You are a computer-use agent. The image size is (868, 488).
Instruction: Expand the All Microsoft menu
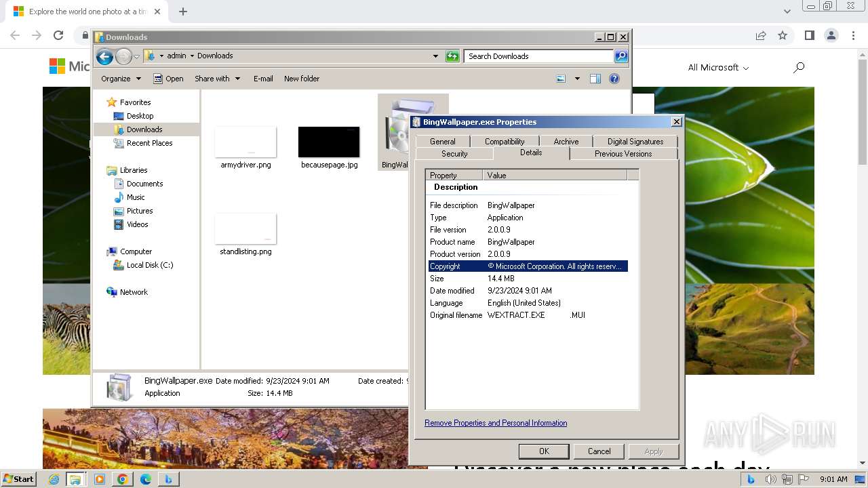point(718,67)
